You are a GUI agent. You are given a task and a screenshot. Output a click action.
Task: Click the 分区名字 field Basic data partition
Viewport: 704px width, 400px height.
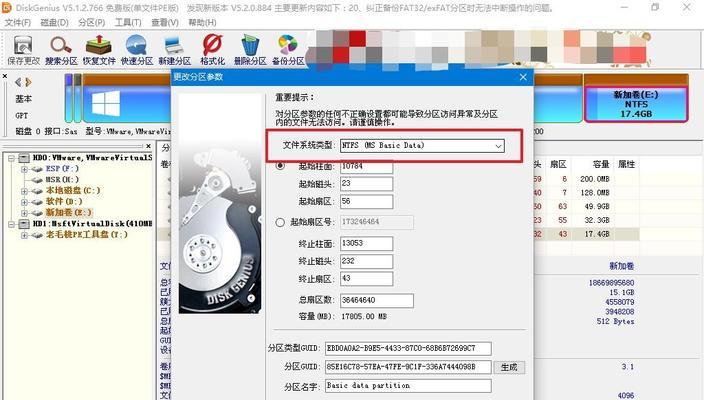[x=408, y=386]
